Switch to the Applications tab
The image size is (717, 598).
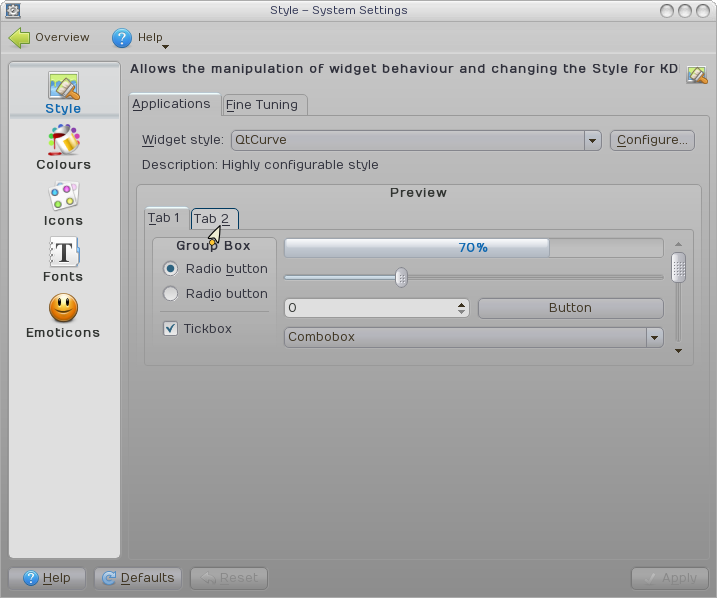coord(175,104)
